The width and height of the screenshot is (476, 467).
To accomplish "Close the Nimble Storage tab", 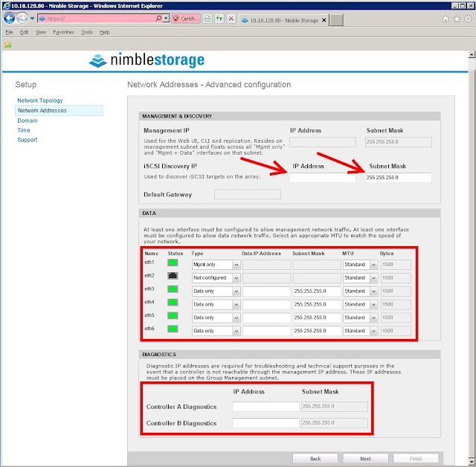I will tap(324, 20).
